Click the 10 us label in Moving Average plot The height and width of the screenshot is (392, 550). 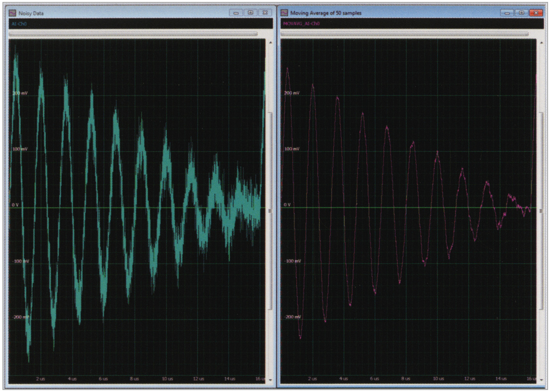click(x=439, y=378)
